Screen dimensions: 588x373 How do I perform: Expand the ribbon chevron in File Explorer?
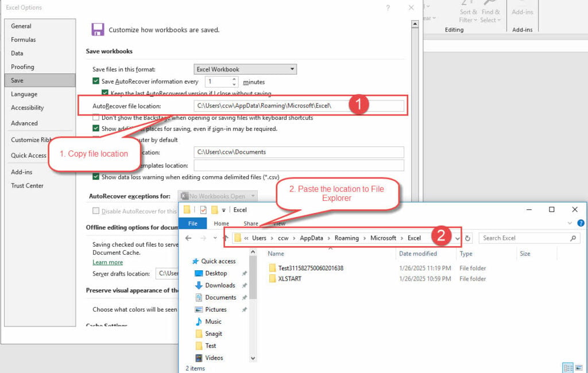(570, 223)
